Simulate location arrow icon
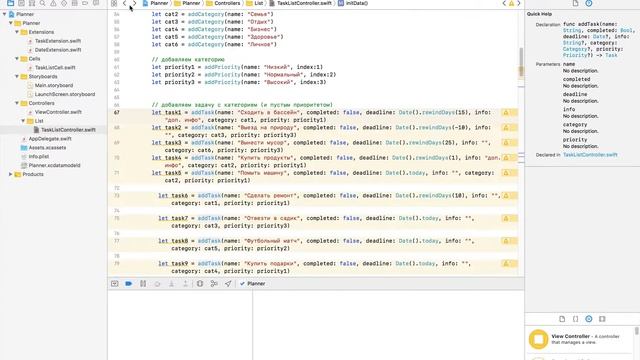This screenshot has width=640, height=360. [228, 283]
